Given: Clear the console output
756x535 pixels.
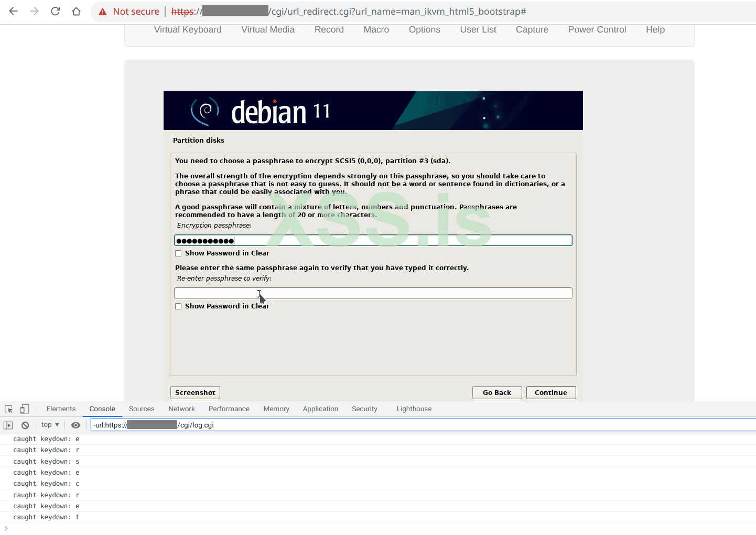Looking at the screenshot, I should point(25,425).
